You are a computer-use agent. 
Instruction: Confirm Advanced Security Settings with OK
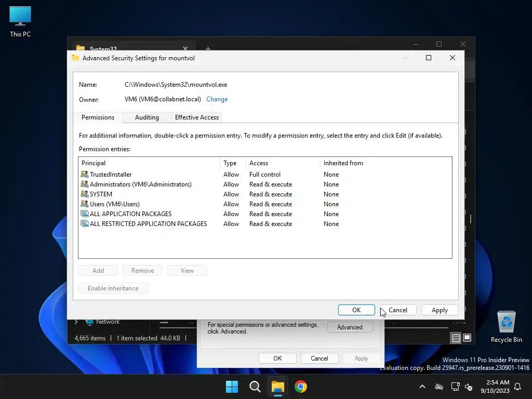point(356,310)
